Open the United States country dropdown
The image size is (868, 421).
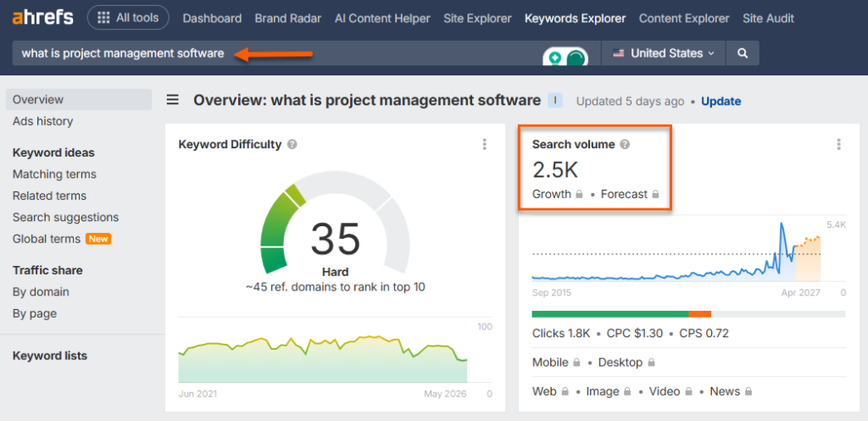click(x=663, y=53)
